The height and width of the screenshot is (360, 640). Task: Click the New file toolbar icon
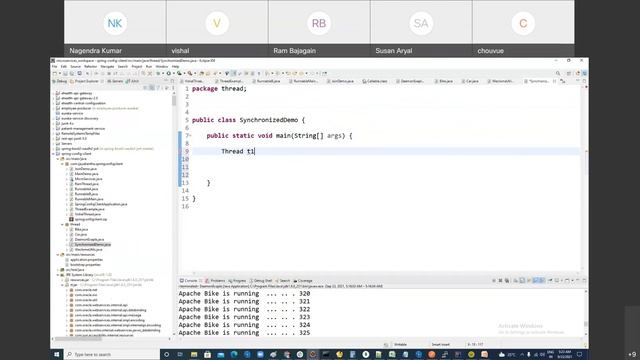pyautogui.click(x=55, y=73)
